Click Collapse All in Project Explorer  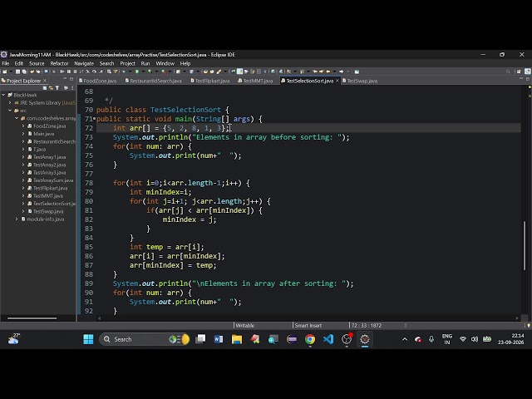45,88
